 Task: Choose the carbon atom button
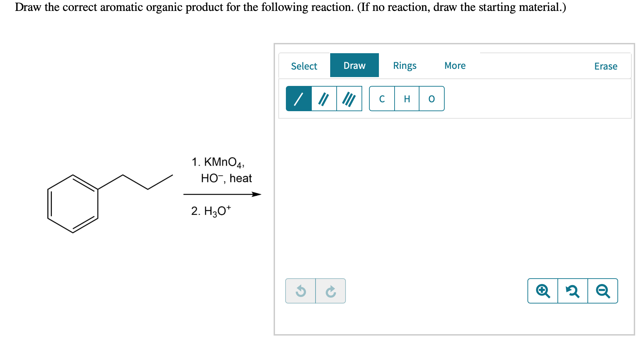pos(382,99)
